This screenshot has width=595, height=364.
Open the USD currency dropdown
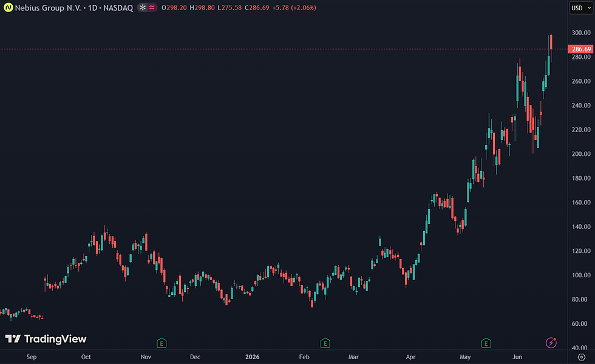point(581,8)
